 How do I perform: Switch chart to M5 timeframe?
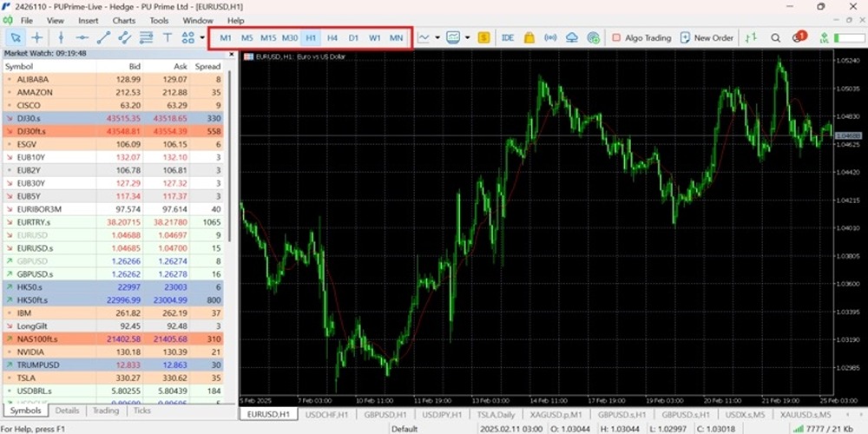247,38
